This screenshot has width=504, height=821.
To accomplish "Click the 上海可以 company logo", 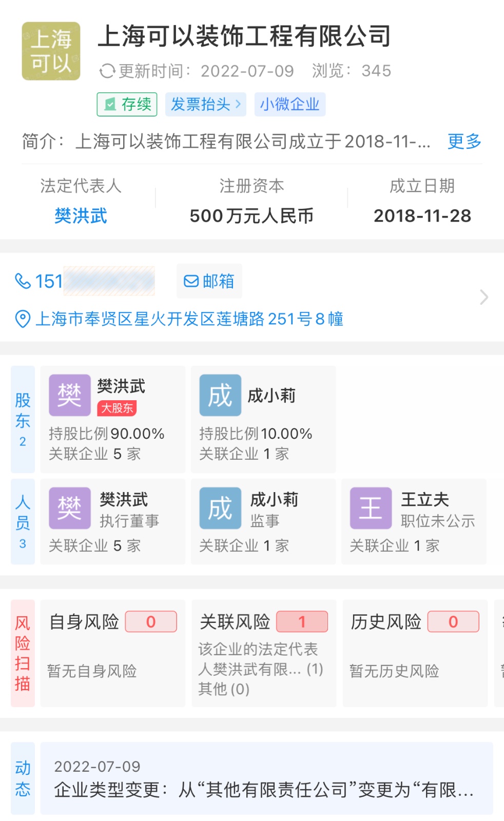I will pos(51,51).
